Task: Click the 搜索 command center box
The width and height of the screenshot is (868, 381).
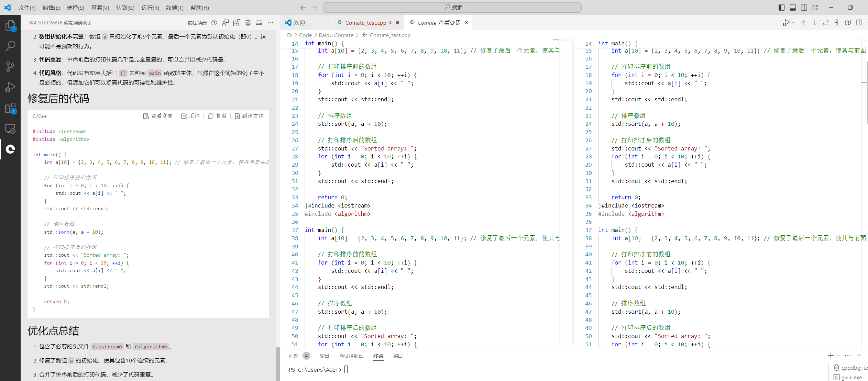Action: 452,8
